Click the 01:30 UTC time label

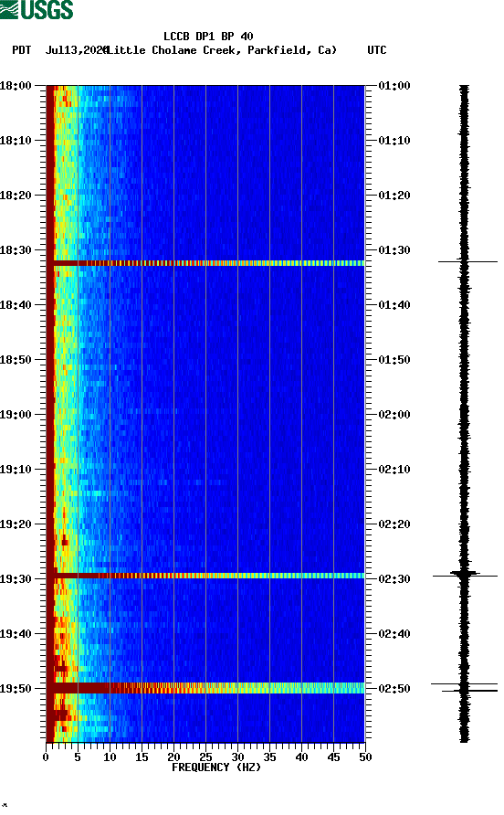pyautogui.click(x=394, y=250)
